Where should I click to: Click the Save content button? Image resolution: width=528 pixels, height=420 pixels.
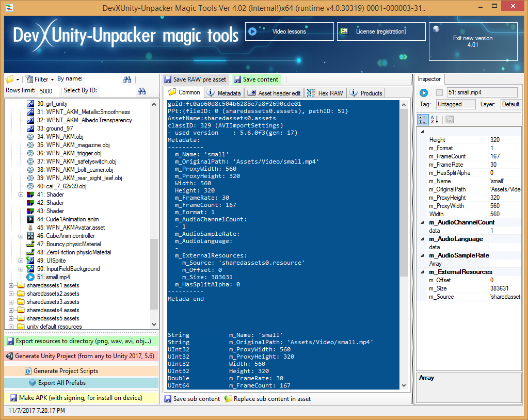256,79
